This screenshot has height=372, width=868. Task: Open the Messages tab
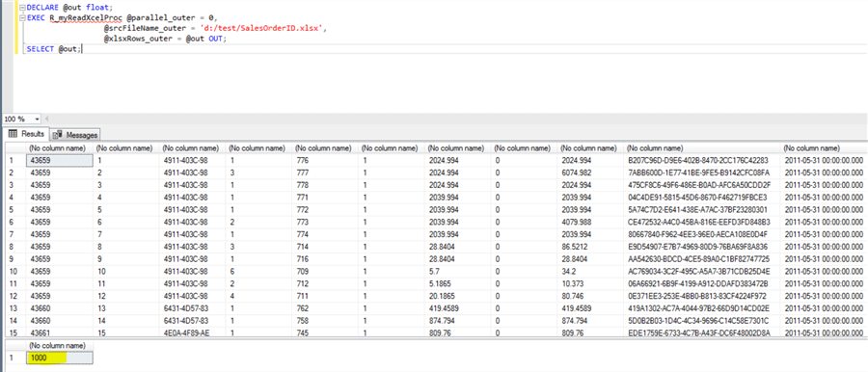click(76, 135)
